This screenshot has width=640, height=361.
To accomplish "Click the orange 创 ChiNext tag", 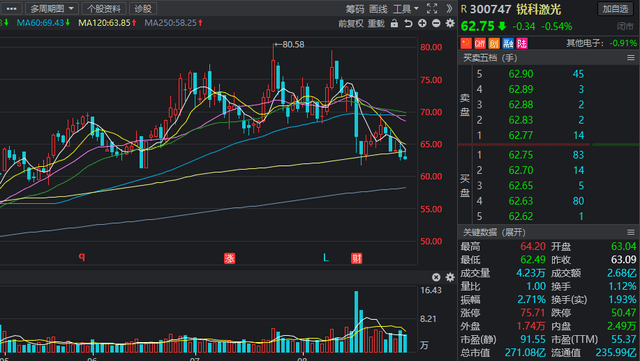I will (494, 43).
